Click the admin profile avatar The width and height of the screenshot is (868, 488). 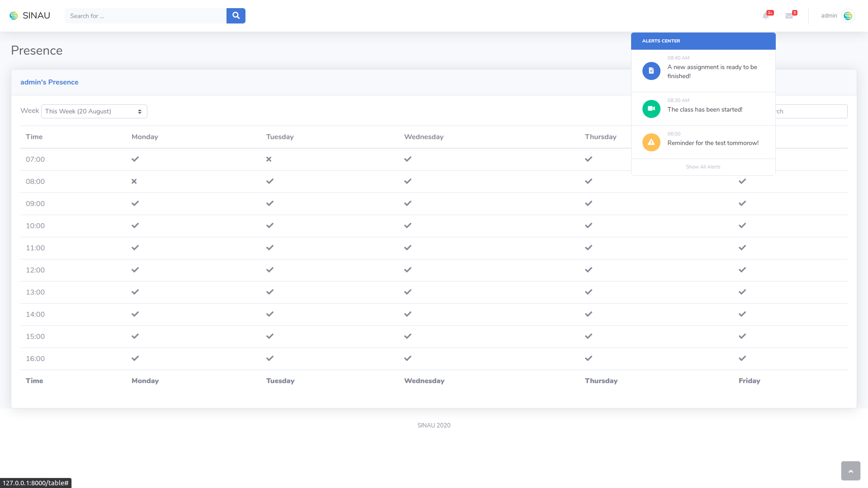pos(848,16)
